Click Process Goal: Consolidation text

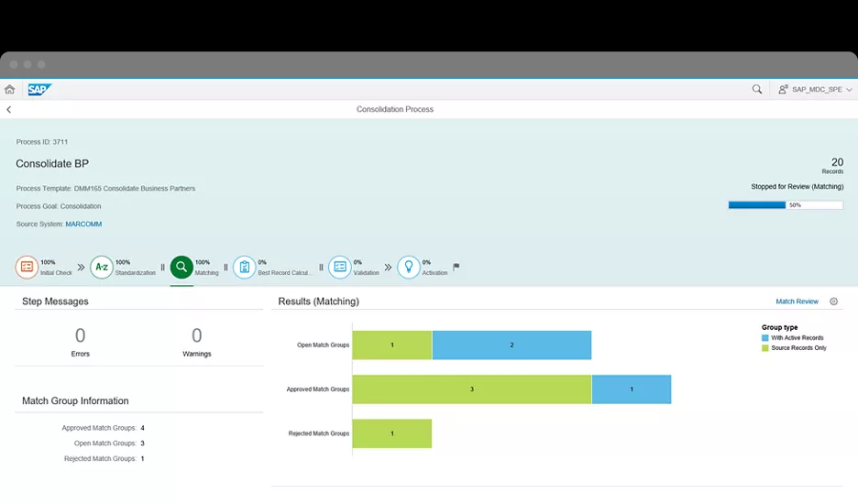(x=59, y=206)
